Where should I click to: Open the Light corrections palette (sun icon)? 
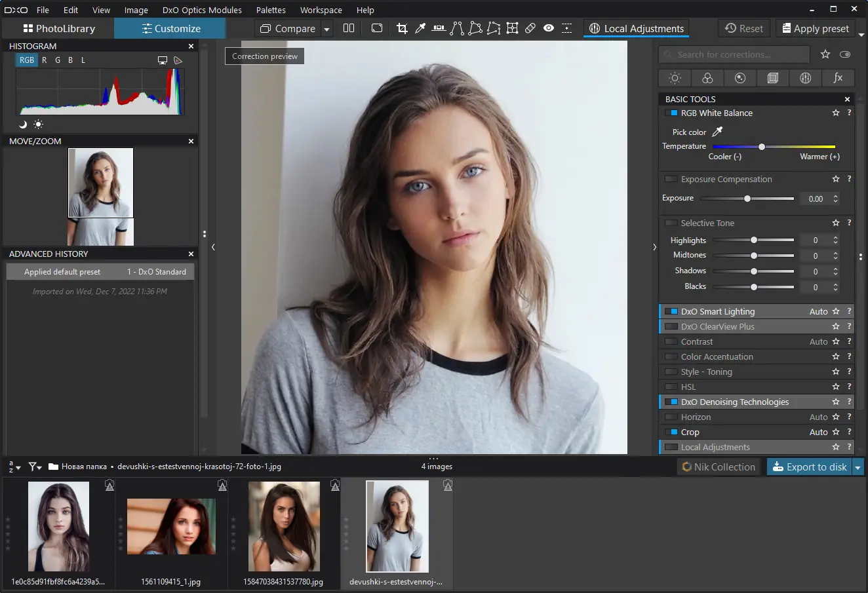click(675, 78)
